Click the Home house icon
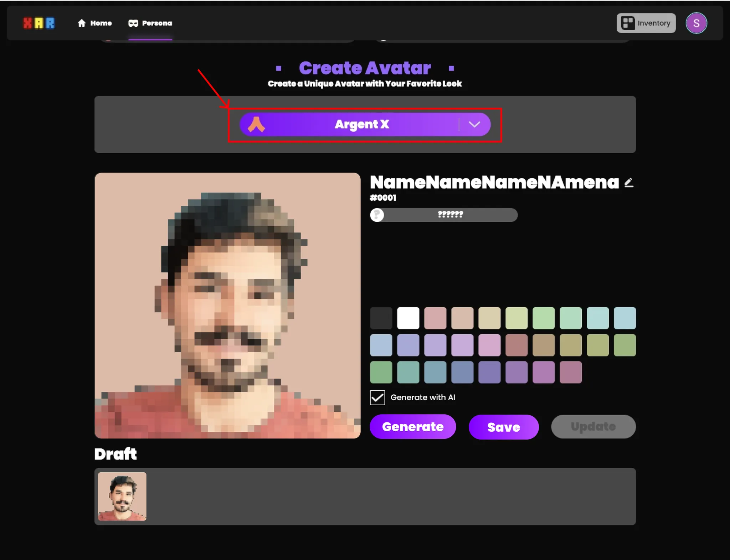 point(82,23)
